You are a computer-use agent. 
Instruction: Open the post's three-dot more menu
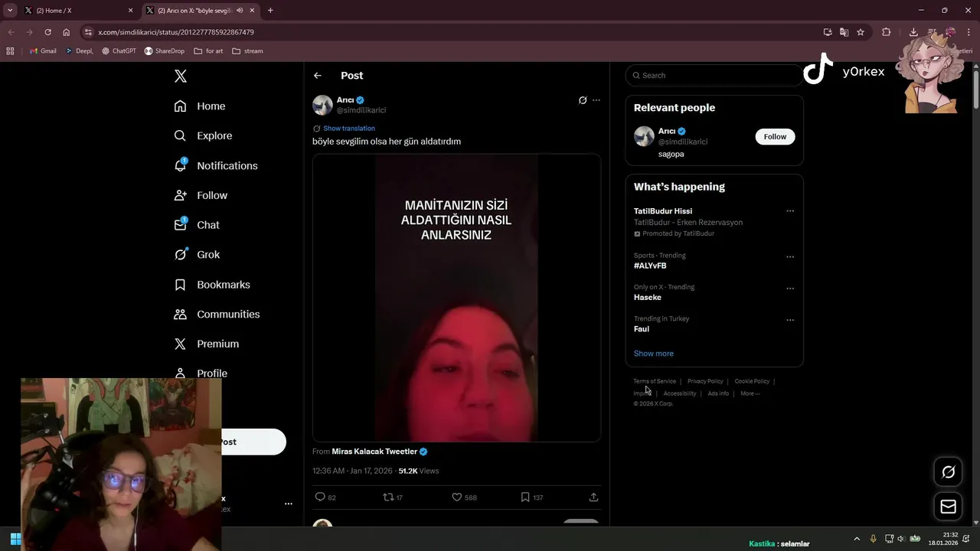(596, 100)
